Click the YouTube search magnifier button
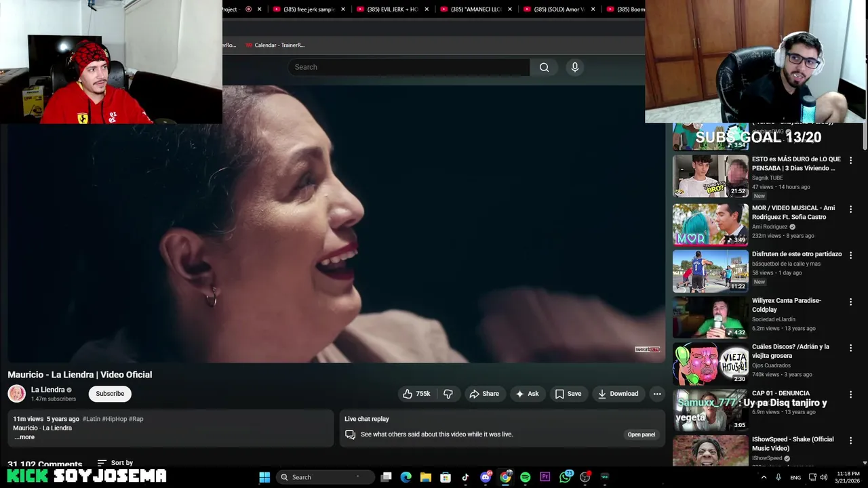Screen dimensions: 868x488 [544, 67]
